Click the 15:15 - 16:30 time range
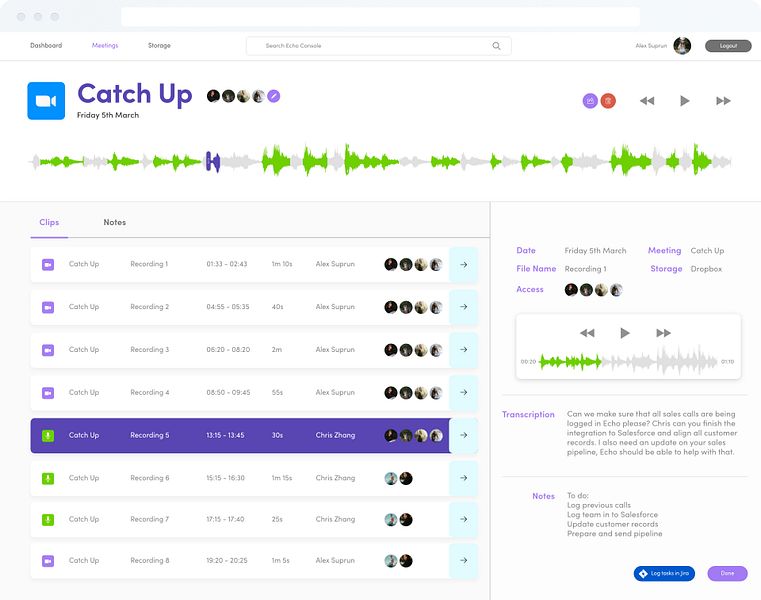Screen dimensions: 761x600 226,478
